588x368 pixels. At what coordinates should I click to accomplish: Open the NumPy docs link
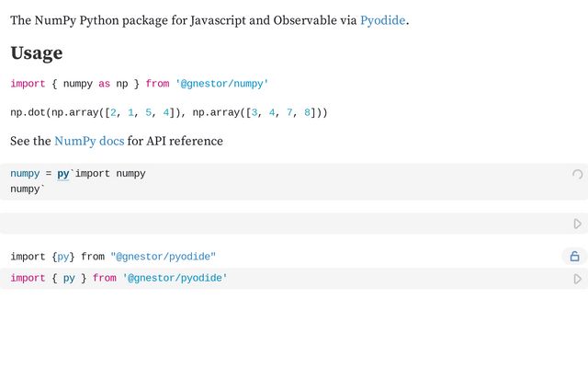point(89,141)
